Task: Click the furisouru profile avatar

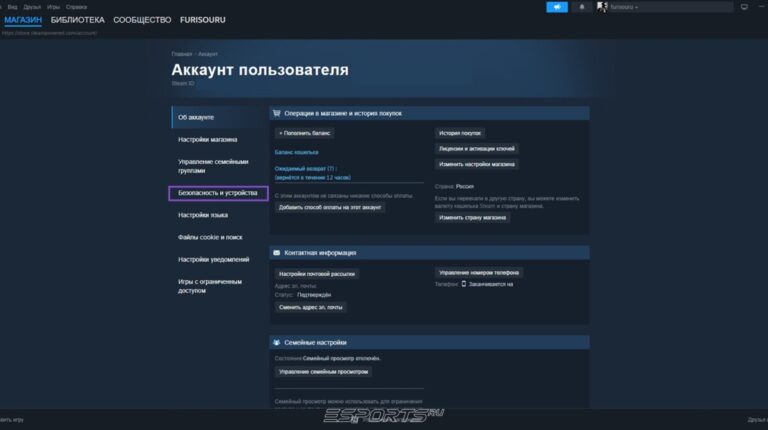Action: click(602, 7)
